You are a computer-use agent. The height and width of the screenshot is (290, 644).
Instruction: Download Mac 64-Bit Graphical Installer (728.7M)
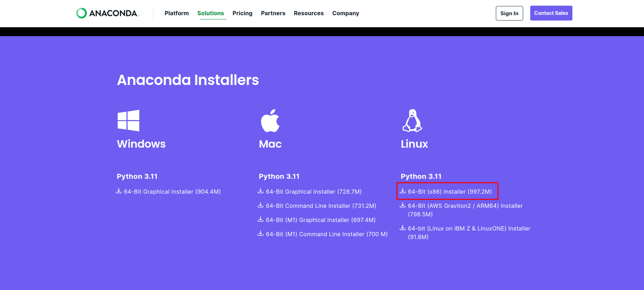click(314, 192)
